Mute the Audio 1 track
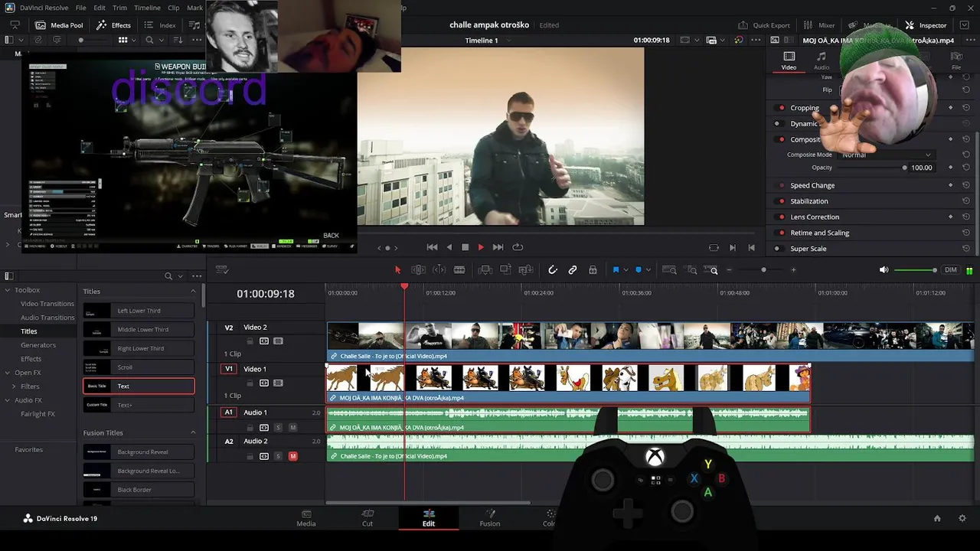The height and width of the screenshot is (551, 980). click(292, 427)
